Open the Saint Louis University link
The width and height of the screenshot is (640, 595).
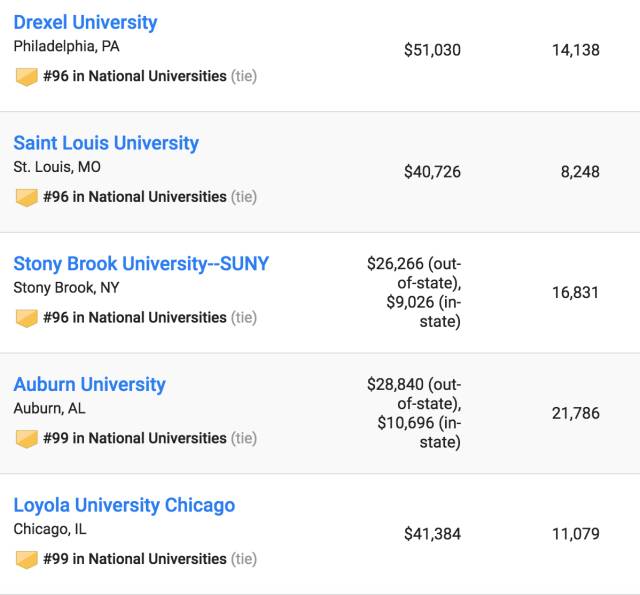106,143
